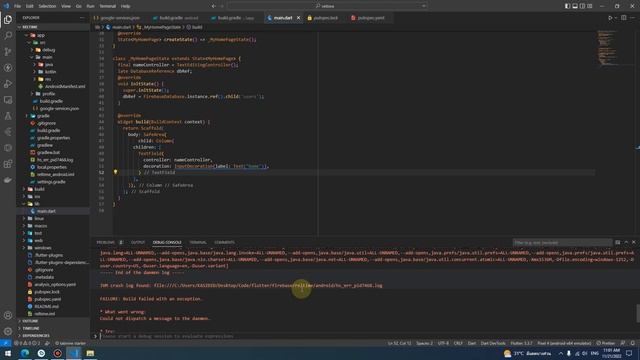Open the Accounts icon in activity bar
Viewport: 640px width, 360px height.
pos(8,315)
